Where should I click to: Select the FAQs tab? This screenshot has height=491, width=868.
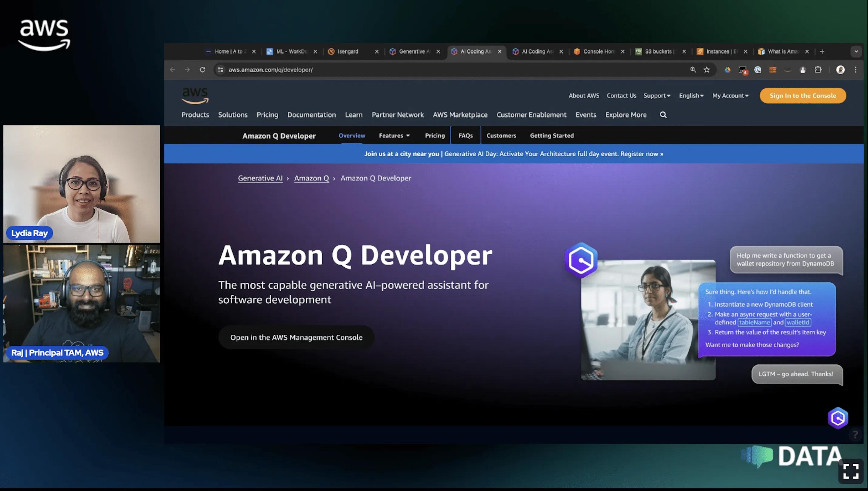(465, 136)
